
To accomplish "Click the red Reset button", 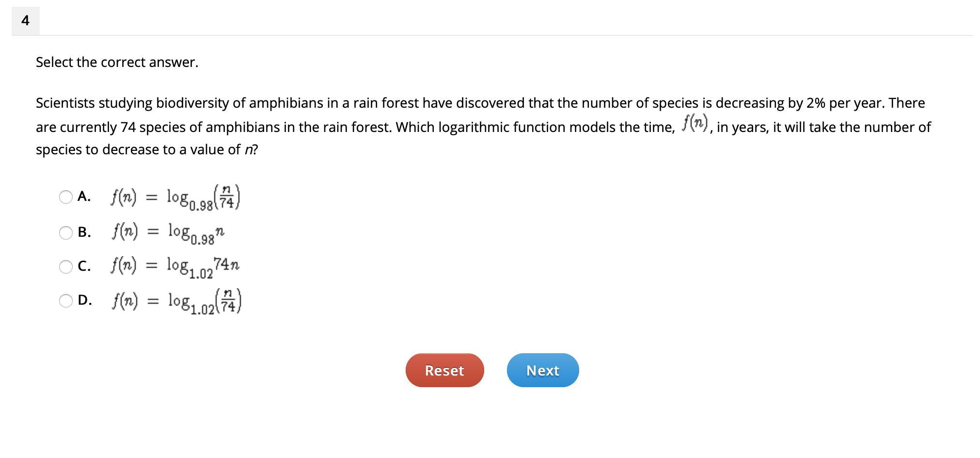I will pyautogui.click(x=444, y=370).
